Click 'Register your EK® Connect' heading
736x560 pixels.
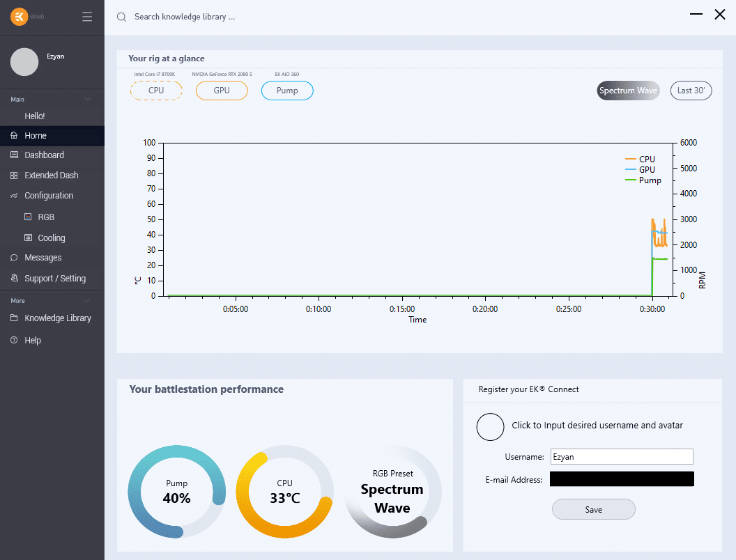(528, 389)
